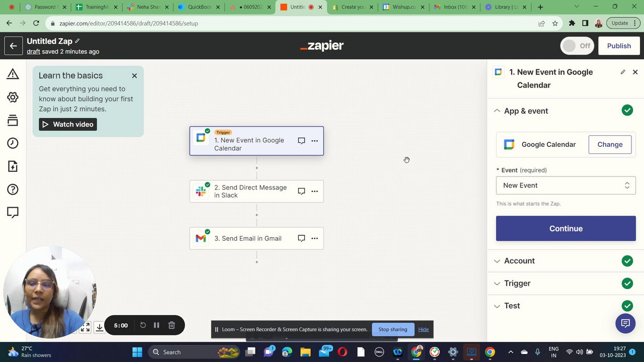Click Stop sharing in Loom bar
This screenshot has height=362, width=644.
[393, 329]
